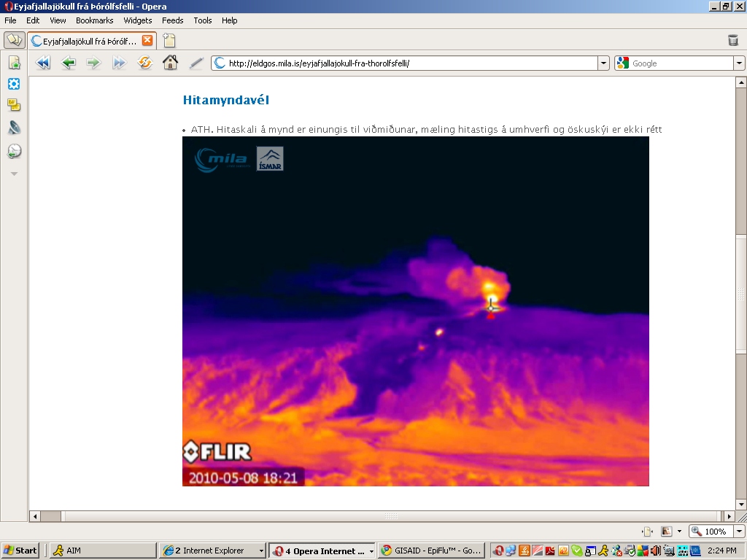
Task: Click the Google search field
Action: click(674, 63)
